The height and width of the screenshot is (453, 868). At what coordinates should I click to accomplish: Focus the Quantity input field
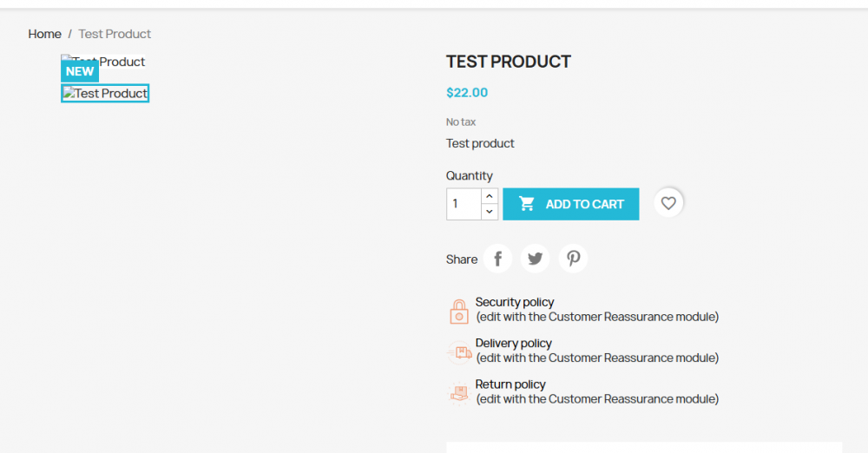[x=464, y=204]
